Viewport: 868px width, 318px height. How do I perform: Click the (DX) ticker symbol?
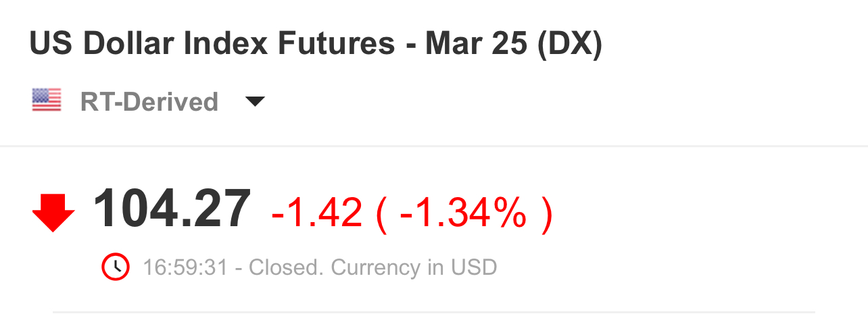tap(569, 45)
